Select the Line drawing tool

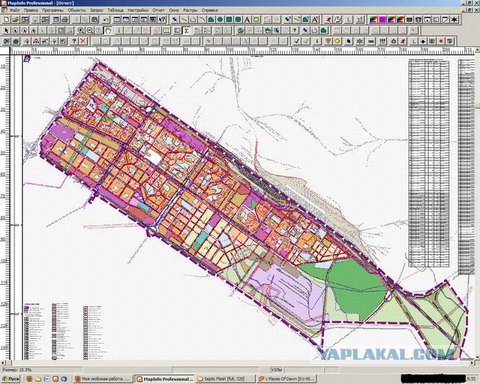(184, 20)
